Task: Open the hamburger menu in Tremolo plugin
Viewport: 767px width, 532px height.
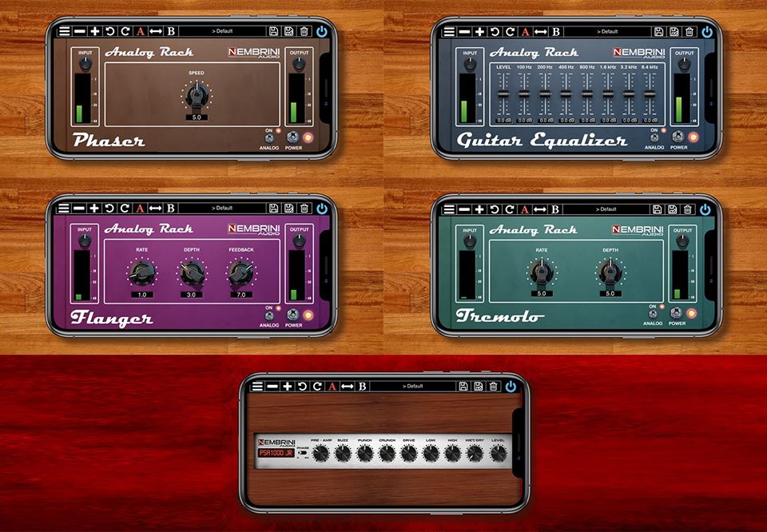Action: pyautogui.click(x=448, y=209)
